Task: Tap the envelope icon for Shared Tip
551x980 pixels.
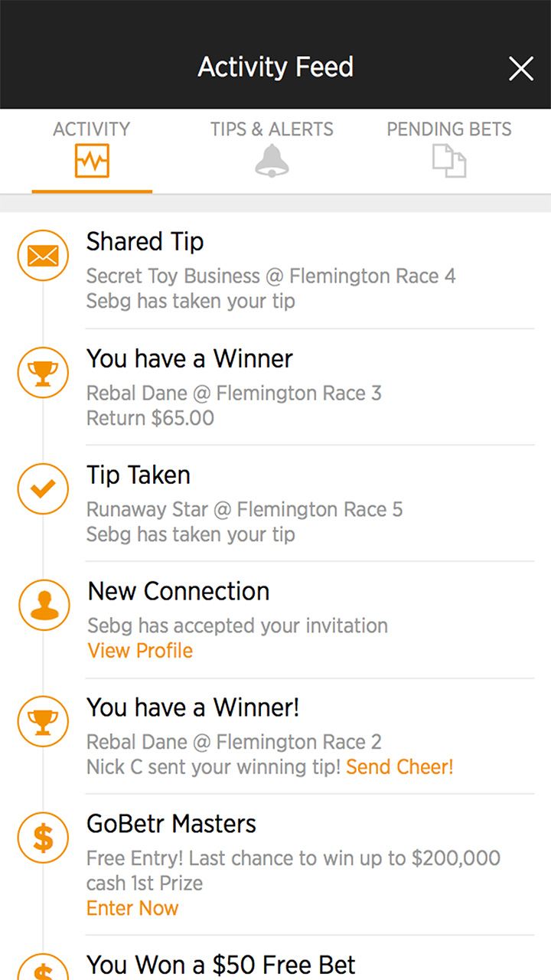Action: [43, 256]
